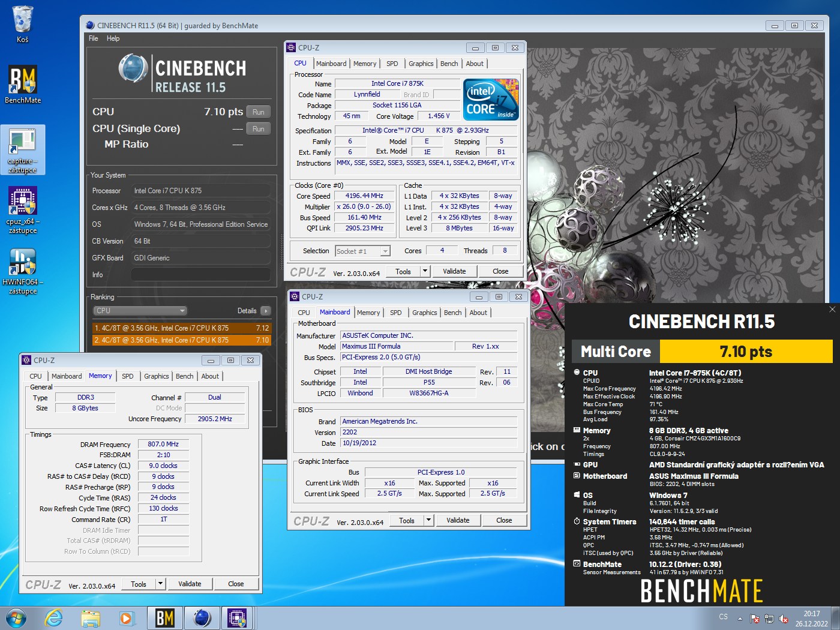
Task: Open the About tab in CPU window
Action: point(475,64)
